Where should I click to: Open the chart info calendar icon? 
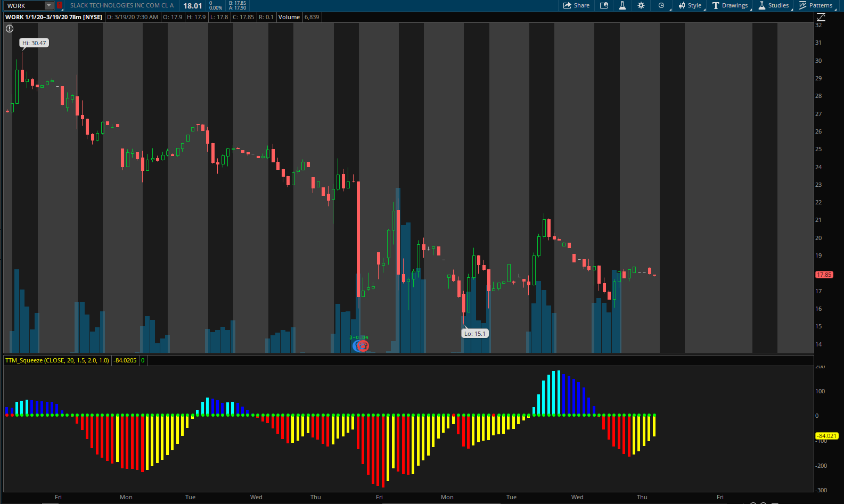point(604,5)
